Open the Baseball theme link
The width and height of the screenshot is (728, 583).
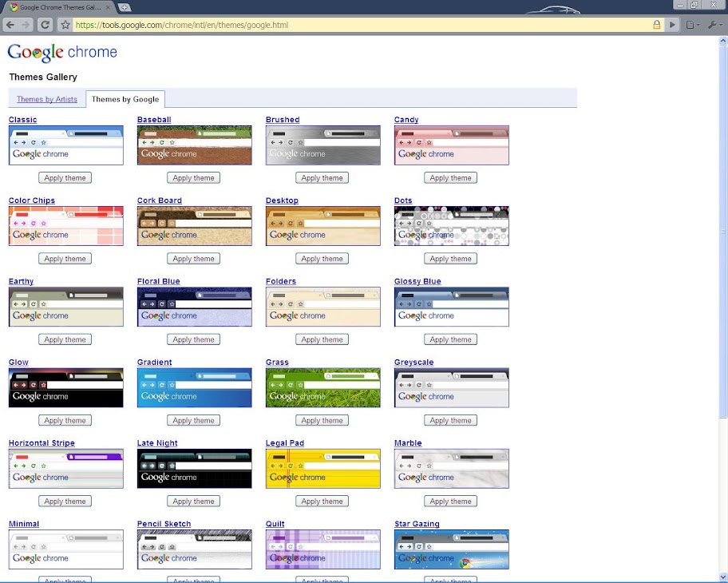(154, 119)
